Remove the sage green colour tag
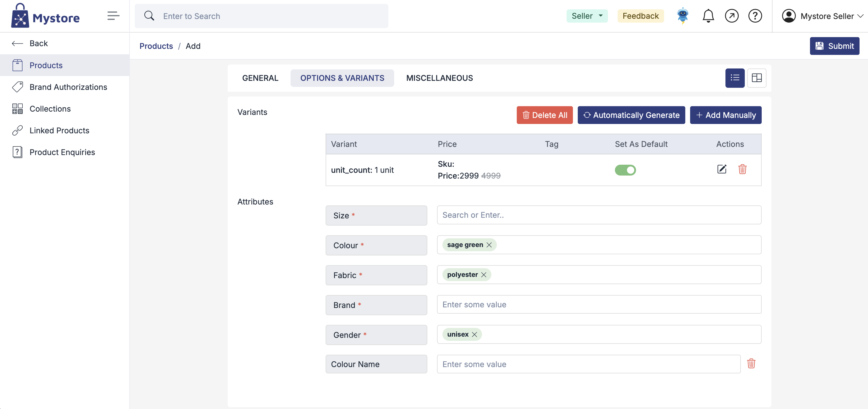 pos(489,245)
